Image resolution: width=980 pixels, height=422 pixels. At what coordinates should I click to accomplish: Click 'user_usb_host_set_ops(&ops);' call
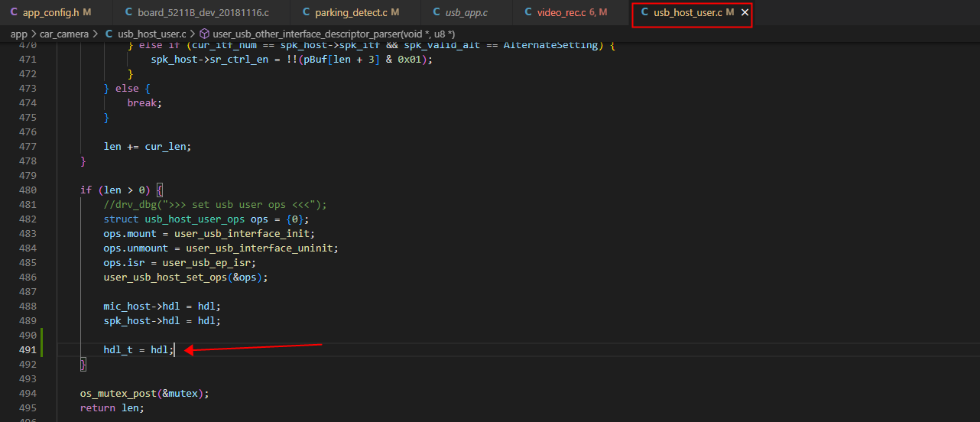pos(186,278)
